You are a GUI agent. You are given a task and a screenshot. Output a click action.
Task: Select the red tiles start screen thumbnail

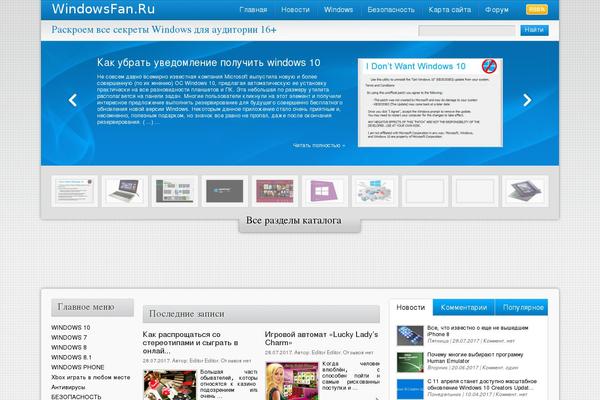275,191
